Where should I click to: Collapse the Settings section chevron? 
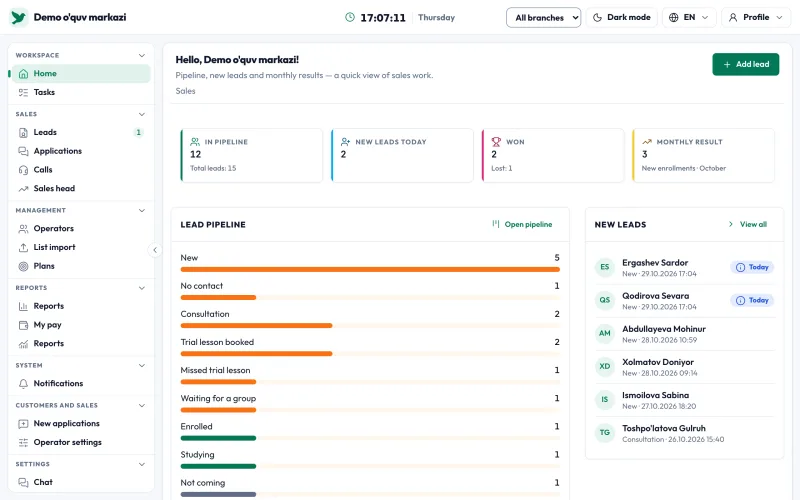click(142, 464)
